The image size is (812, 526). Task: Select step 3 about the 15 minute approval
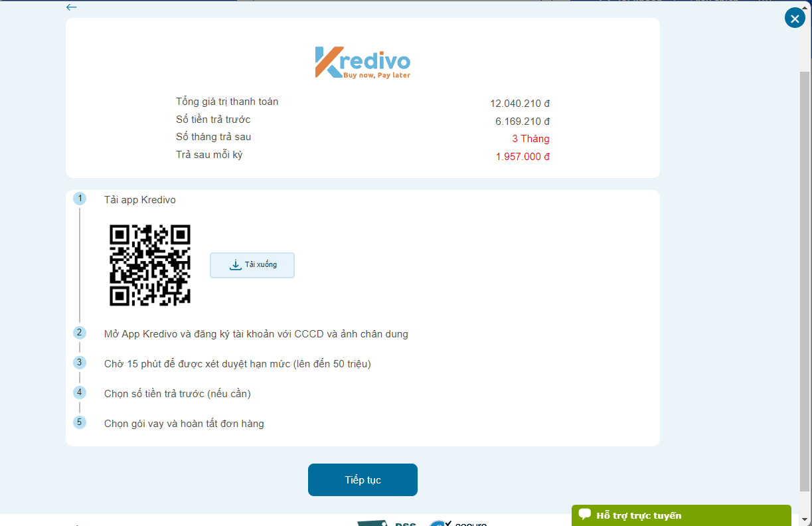(x=80, y=363)
